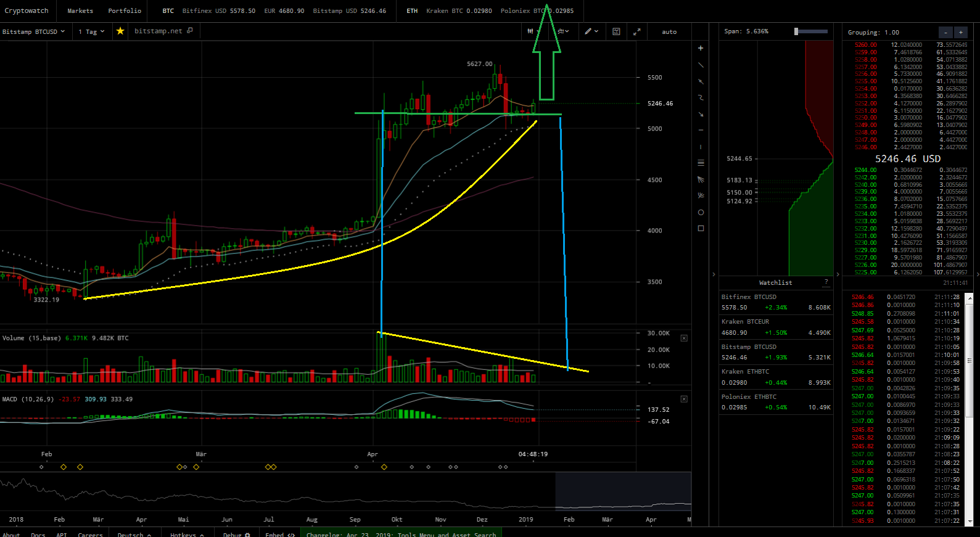The height and width of the screenshot is (537, 980).
Task: Increase order book grouping with plus button
Action: (x=961, y=32)
